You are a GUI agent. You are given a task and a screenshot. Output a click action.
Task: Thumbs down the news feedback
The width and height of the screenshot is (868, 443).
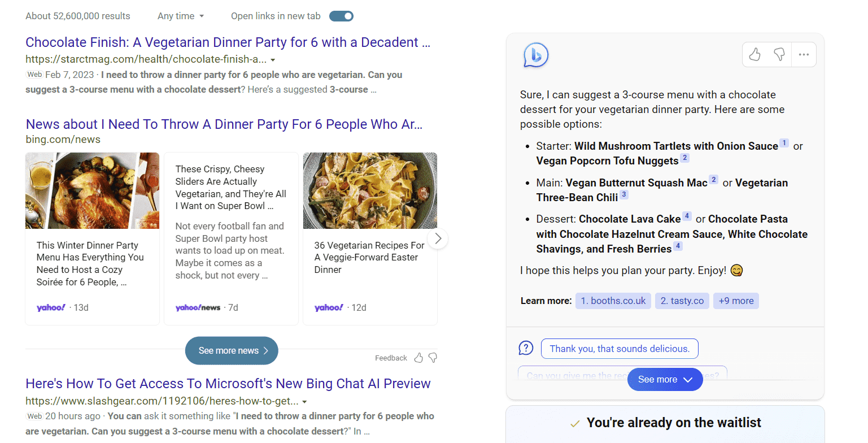tap(433, 358)
